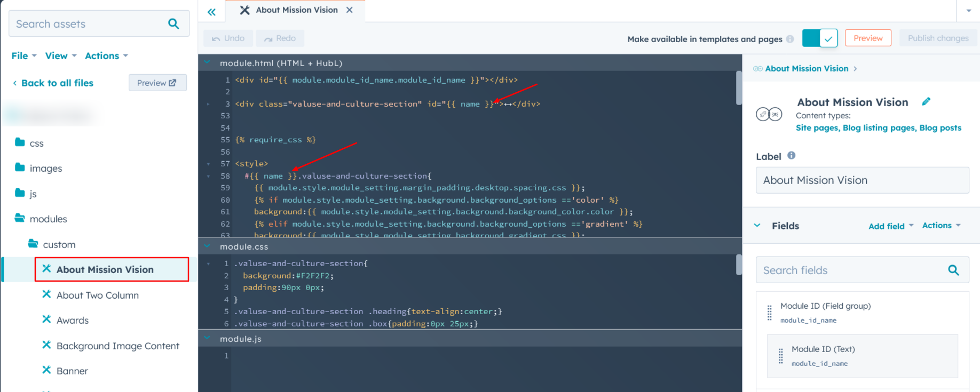The height and width of the screenshot is (392, 980).
Task: Click the Label info icon
Action: 791,156
